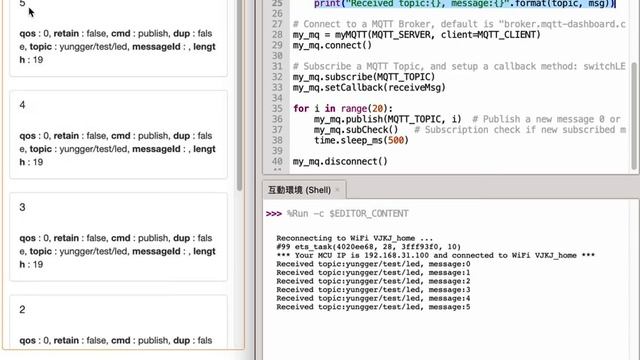The height and width of the screenshot is (360, 640).
Task: Click the "#99 ets_task(4020ee68..." shell line
Action: tap(368, 247)
